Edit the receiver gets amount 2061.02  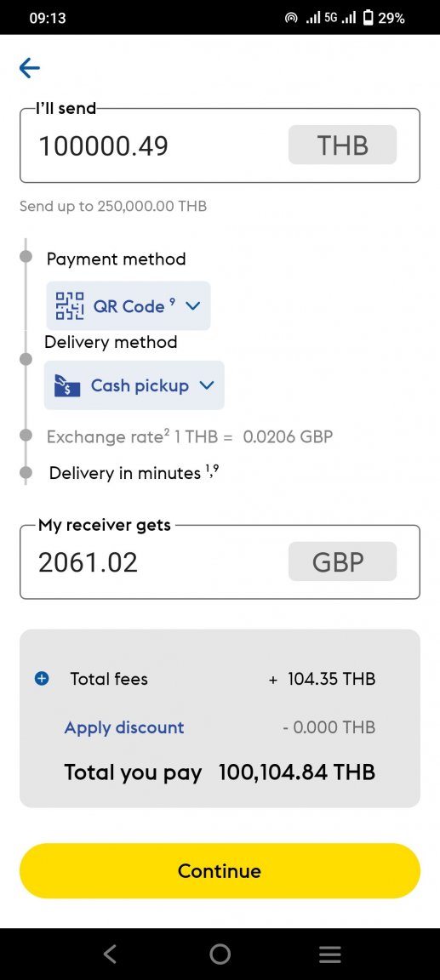89,562
